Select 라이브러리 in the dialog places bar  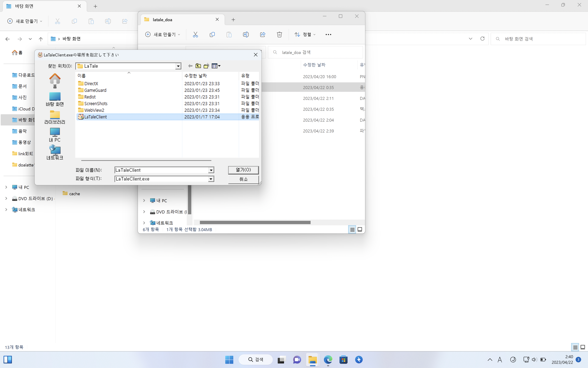coord(55,117)
